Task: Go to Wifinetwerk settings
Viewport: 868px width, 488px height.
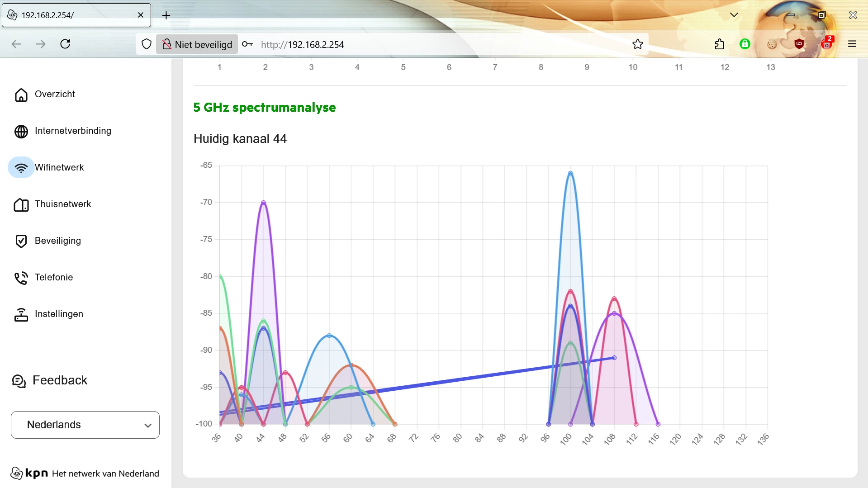Action: tap(59, 167)
